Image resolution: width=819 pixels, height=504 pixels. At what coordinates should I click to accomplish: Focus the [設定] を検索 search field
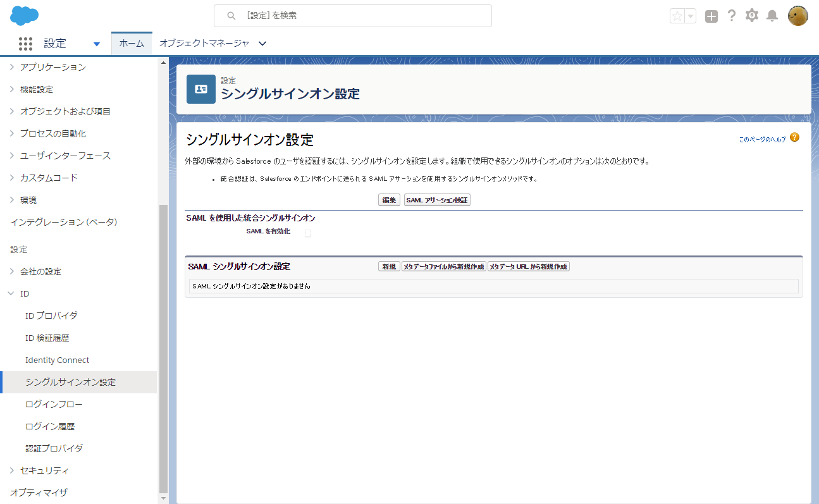point(353,16)
